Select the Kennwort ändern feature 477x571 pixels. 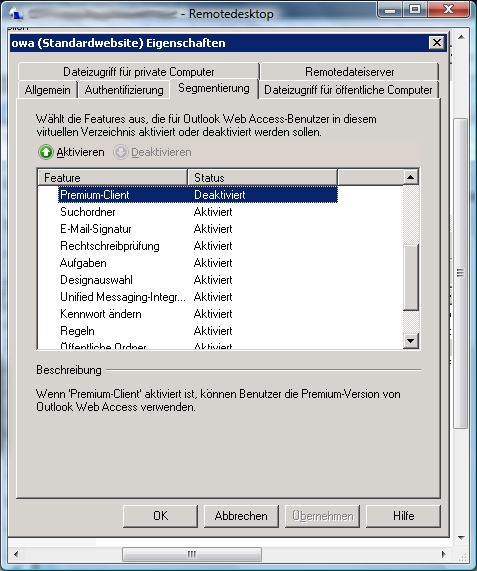[x=101, y=314]
